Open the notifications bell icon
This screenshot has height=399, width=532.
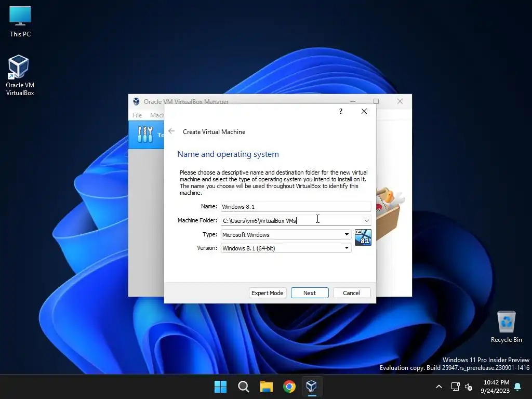518,387
